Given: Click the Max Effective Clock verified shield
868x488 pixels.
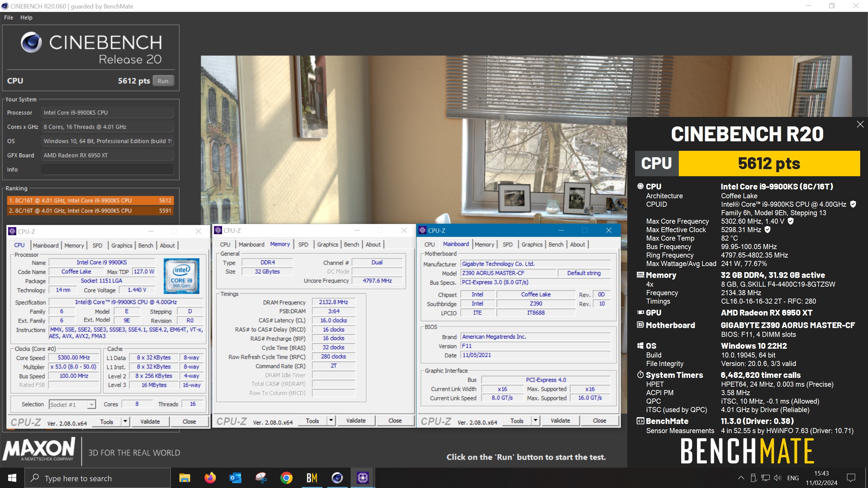Looking at the screenshot, I should [768, 229].
